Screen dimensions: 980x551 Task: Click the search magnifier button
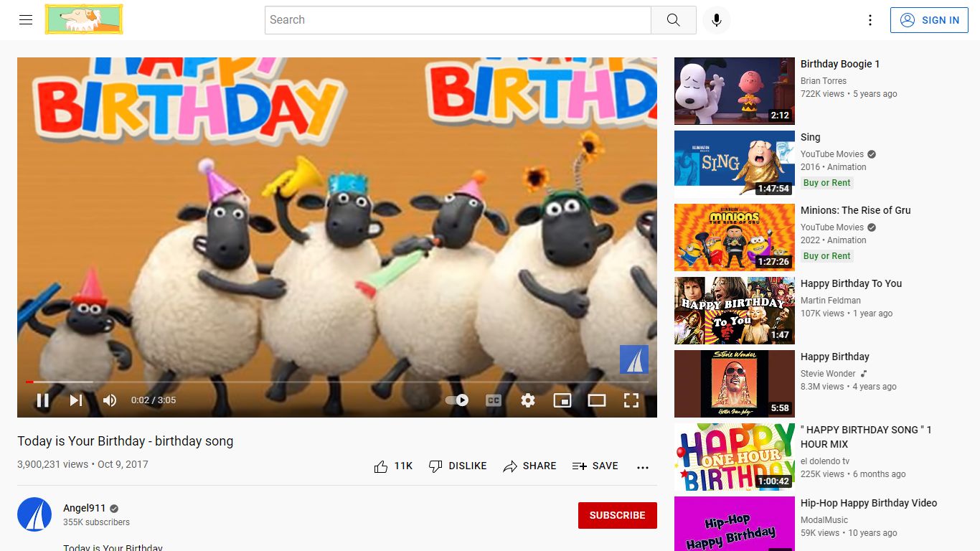[x=673, y=20]
